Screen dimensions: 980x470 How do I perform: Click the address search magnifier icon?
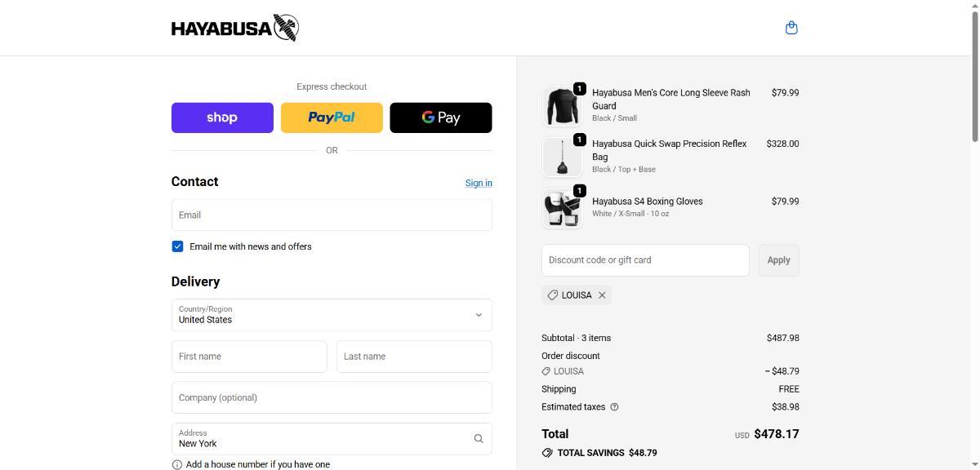pyautogui.click(x=479, y=439)
